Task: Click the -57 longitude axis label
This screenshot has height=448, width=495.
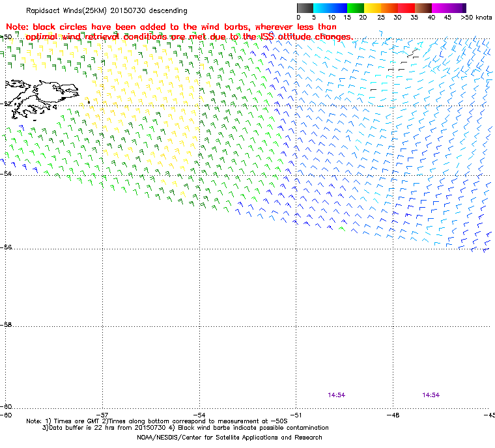Action: point(102,415)
